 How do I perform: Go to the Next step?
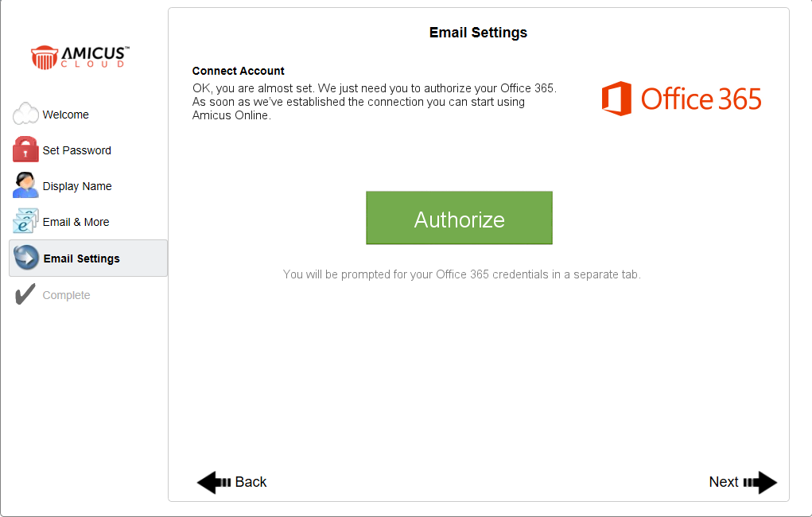(x=743, y=482)
